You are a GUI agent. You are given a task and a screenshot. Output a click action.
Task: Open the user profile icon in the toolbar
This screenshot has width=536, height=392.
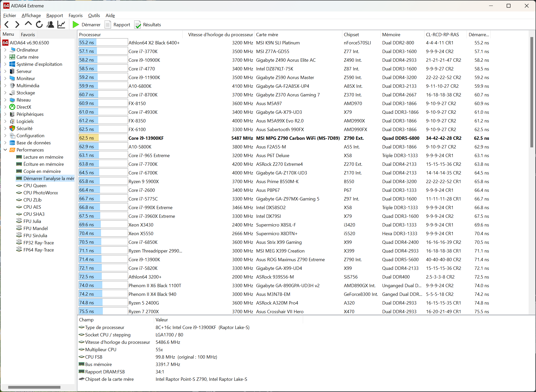click(51, 25)
